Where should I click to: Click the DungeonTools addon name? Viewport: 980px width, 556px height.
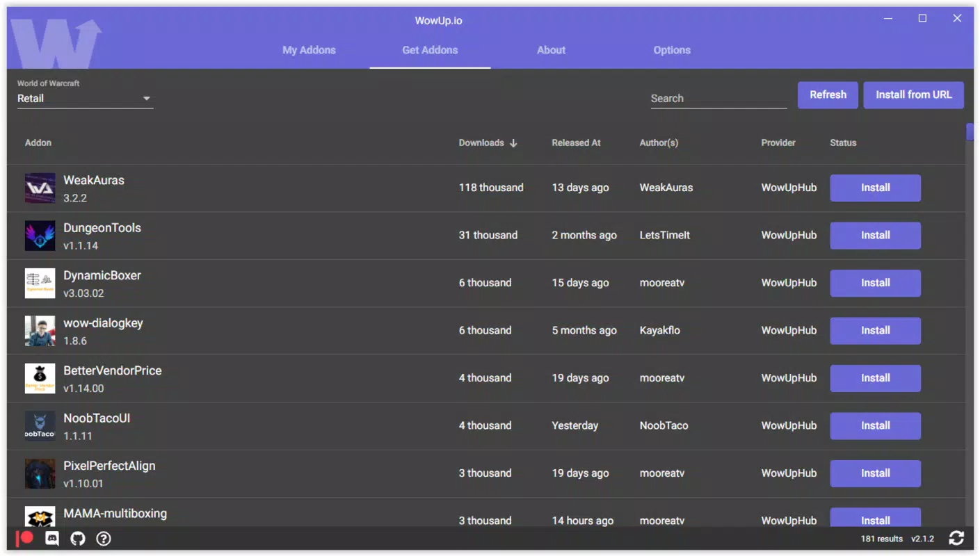(102, 228)
